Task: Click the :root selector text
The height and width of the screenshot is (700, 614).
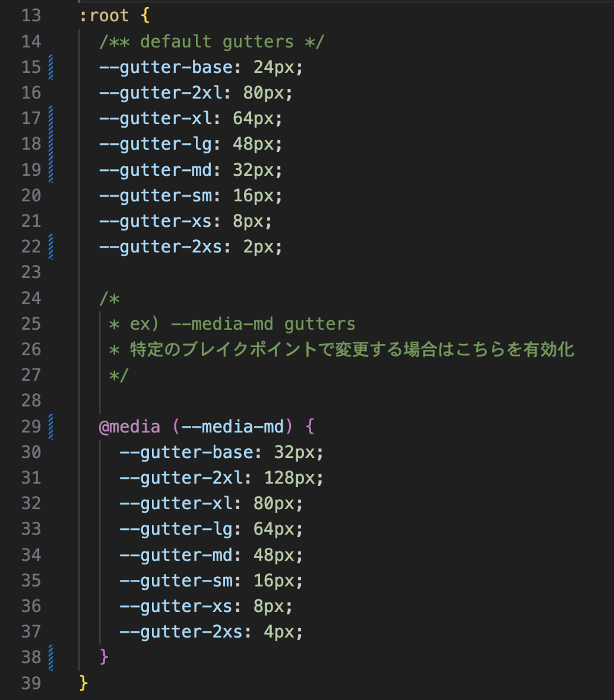Action: click(104, 16)
